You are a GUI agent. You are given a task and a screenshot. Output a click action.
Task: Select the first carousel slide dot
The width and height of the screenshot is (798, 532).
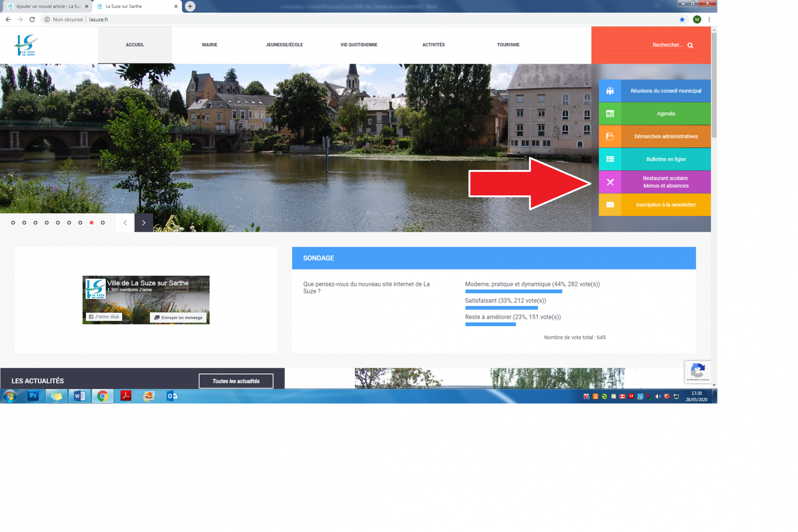pyautogui.click(x=13, y=223)
